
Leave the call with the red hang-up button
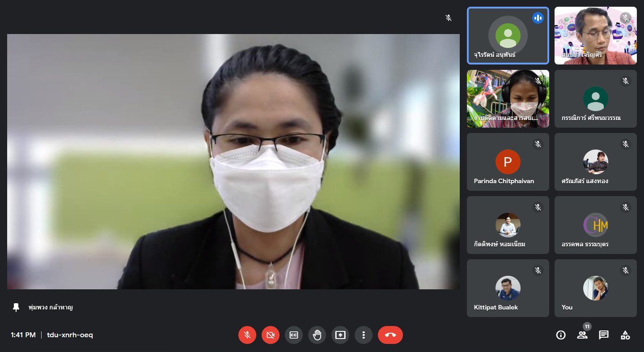[390, 335]
